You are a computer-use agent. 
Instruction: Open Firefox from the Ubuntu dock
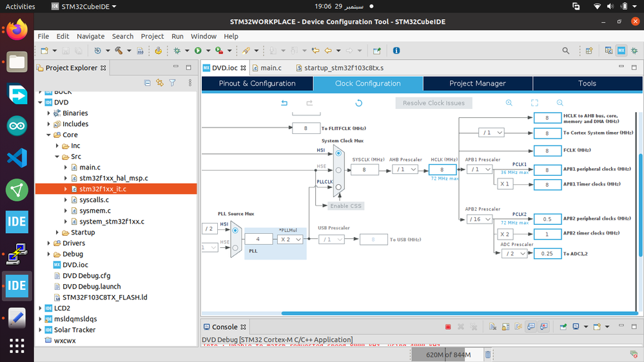click(x=17, y=30)
